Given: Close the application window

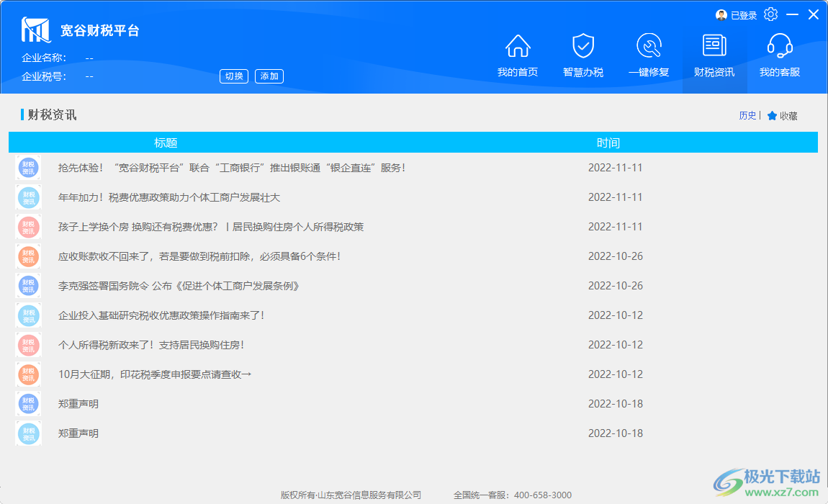Looking at the screenshot, I should (x=813, y=15).
